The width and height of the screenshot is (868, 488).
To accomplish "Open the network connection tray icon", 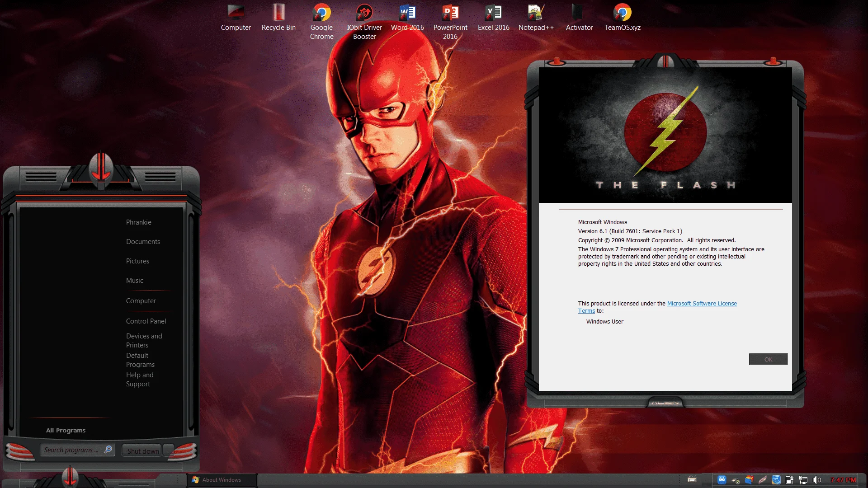I will pos(803,480).
